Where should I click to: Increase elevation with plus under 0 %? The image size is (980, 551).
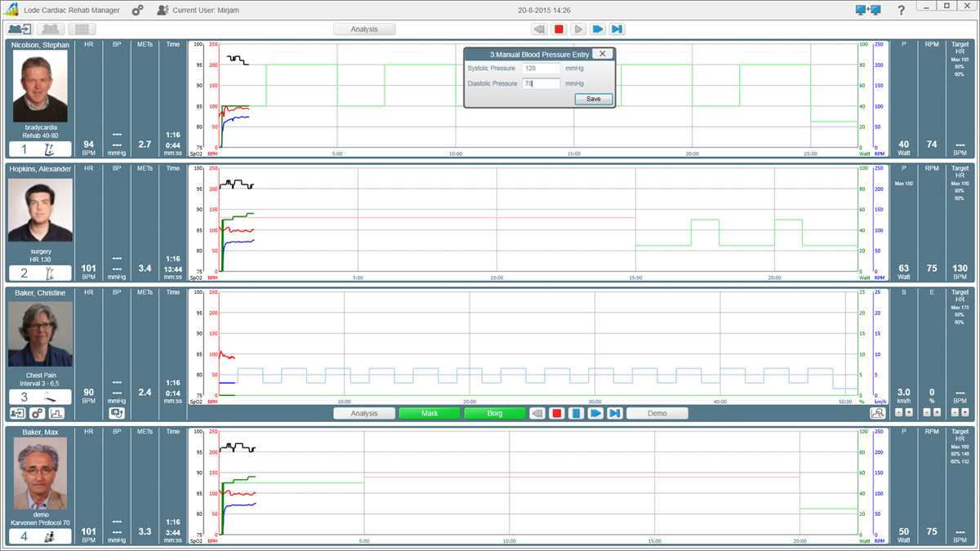937,412
